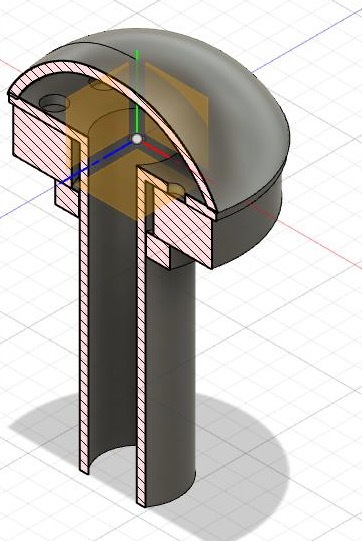
Task: Select the small round hole near the left flange
Action: [x=53, y=102]
